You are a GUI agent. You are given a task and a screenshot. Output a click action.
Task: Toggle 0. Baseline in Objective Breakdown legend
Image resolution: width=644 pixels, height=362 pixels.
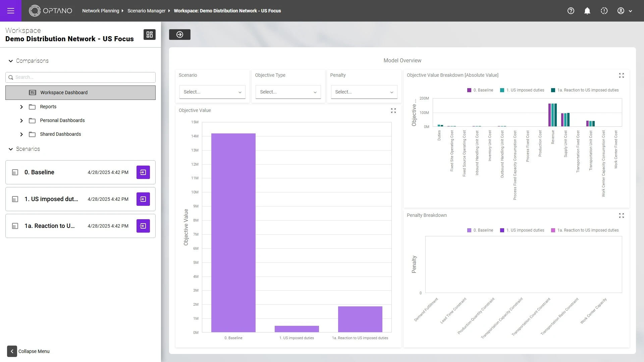[480, 90]
